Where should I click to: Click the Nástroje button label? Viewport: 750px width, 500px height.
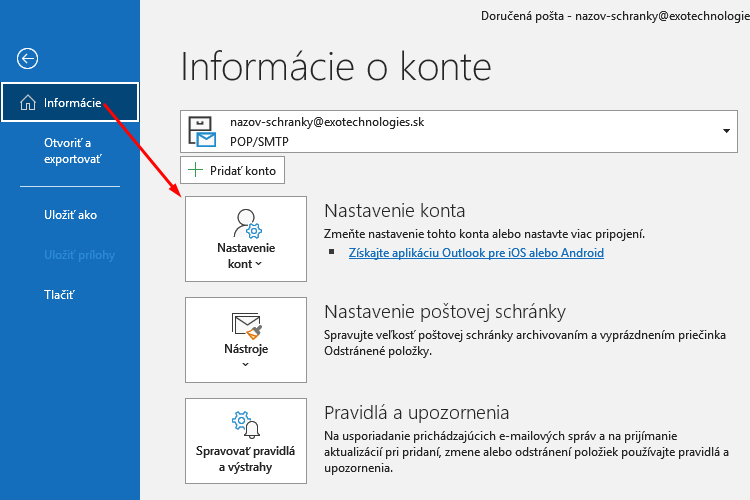point(246,349)
